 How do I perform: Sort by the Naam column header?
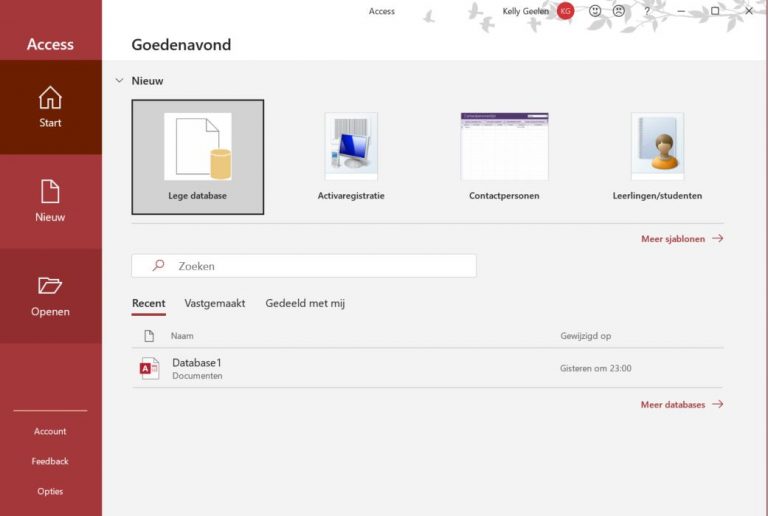(182, 336)
